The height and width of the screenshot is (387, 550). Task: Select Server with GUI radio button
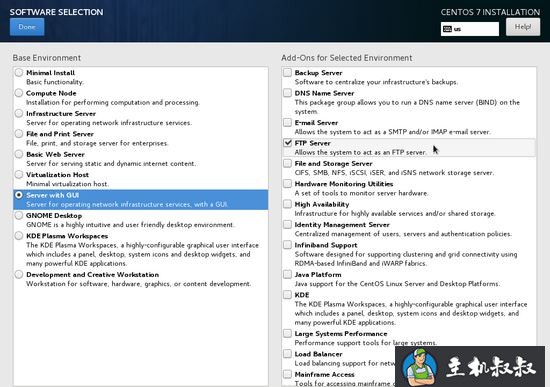[x=19, y=195]
